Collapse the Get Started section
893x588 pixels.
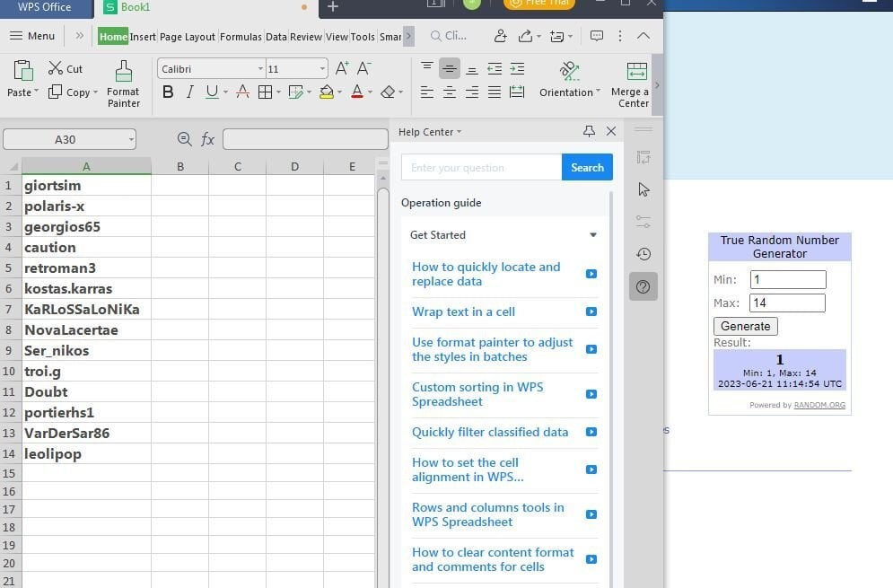point(592,235)
